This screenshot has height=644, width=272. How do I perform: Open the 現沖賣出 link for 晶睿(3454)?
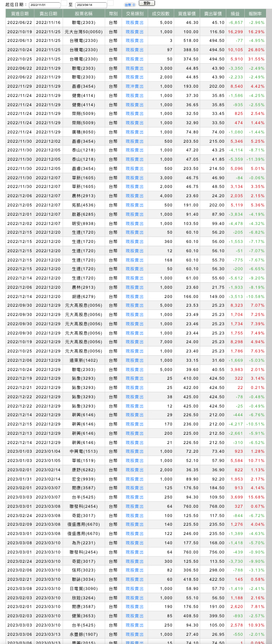pyautogui.click(x=134, y=86)
